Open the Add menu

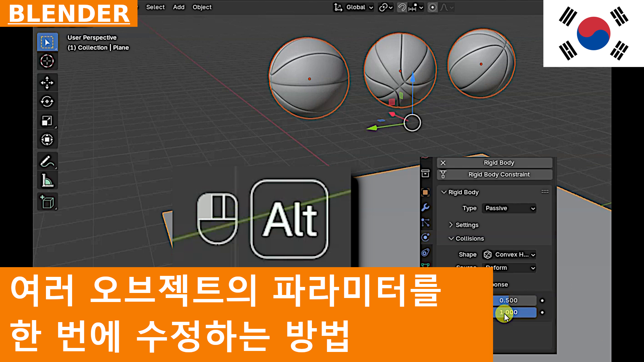click(x=179, y=7)
